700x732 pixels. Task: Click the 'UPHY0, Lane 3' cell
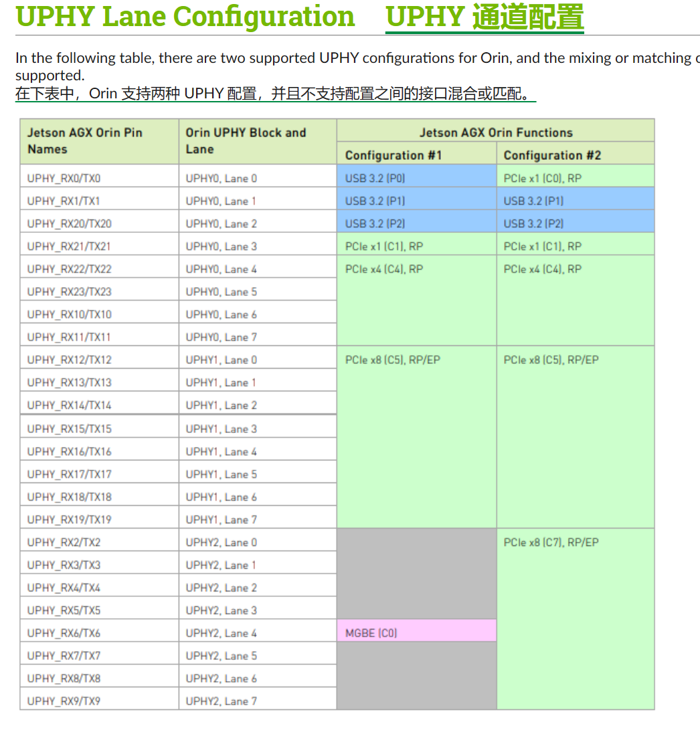[258, 244]
